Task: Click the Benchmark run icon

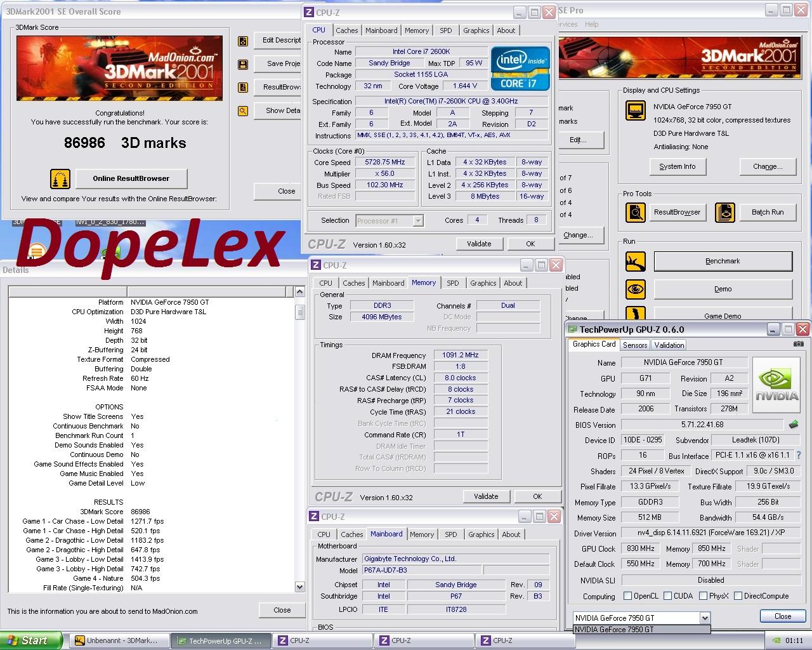Action: click(636, 262)
